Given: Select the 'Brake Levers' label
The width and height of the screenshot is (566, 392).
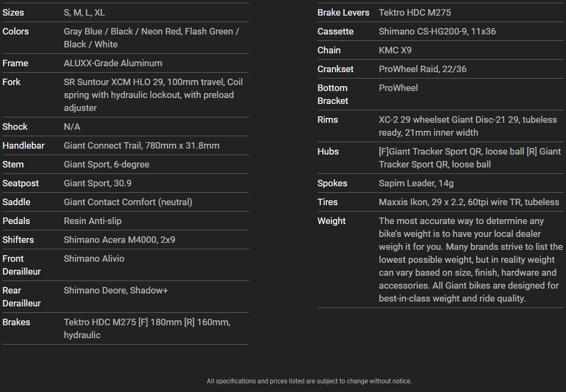Looking at the screenshot, I should click(343, 12).
